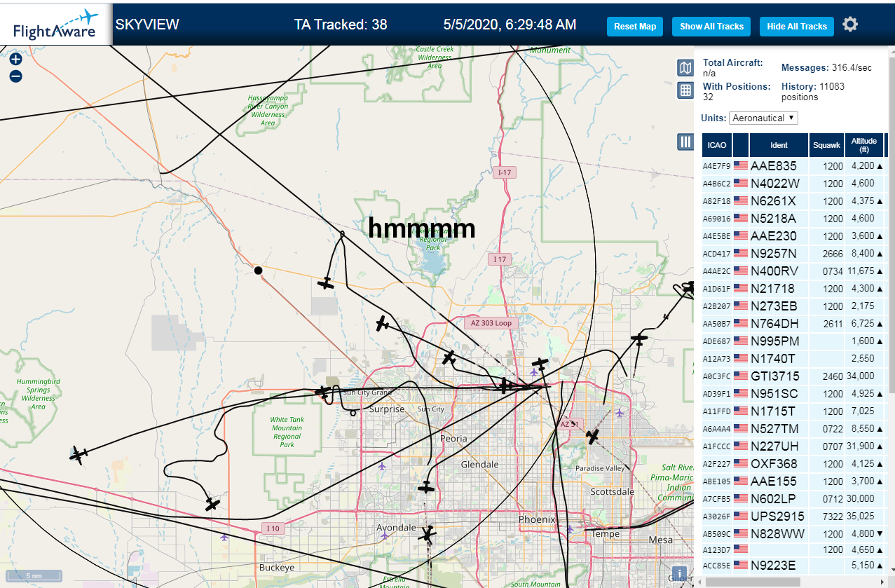Select the N764DH aircraft row
The width and height of the screenshot is (895, 588).
coord(795,324)
